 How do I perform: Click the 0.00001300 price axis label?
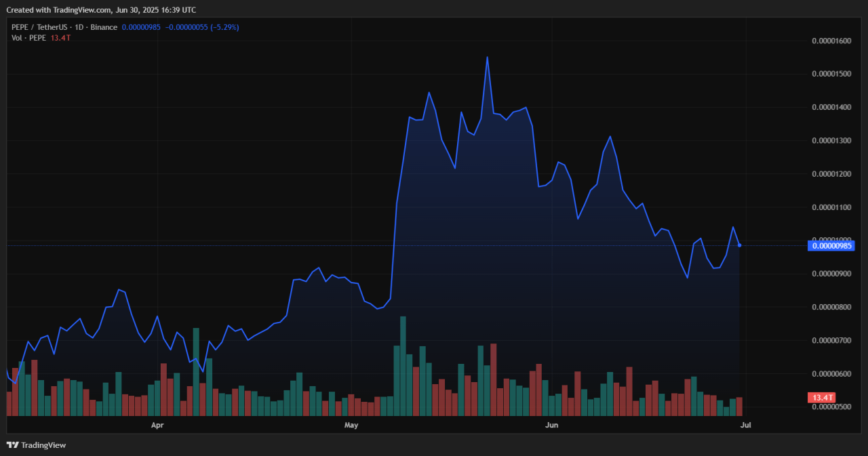(x=831, y=141)
